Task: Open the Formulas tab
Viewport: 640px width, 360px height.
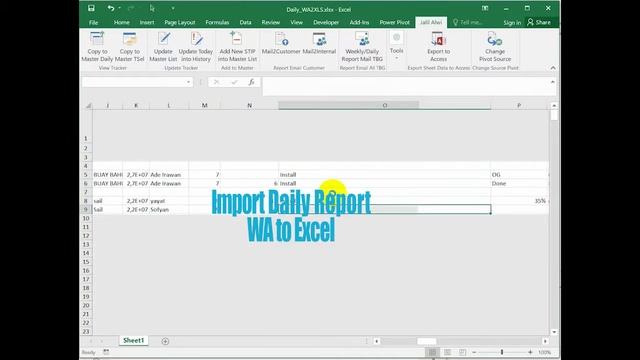Action: (217, 22)
